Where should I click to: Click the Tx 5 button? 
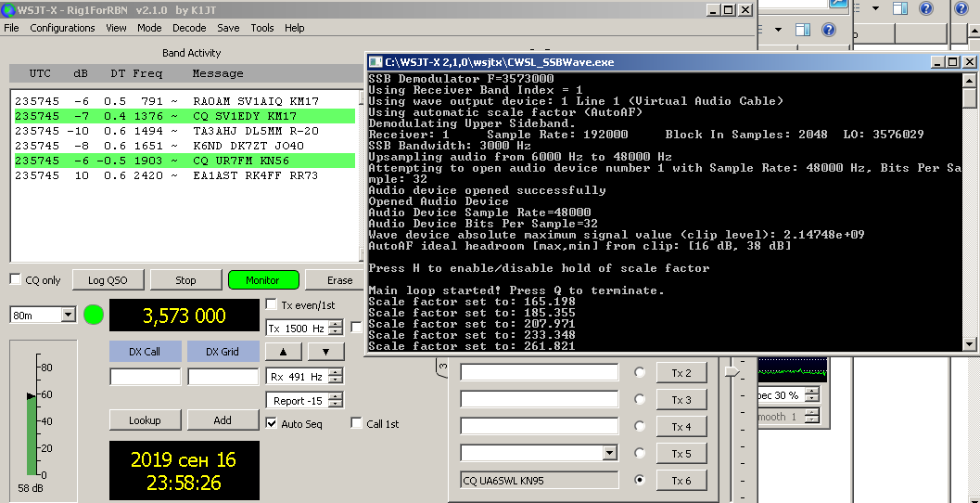click(681, 454)
